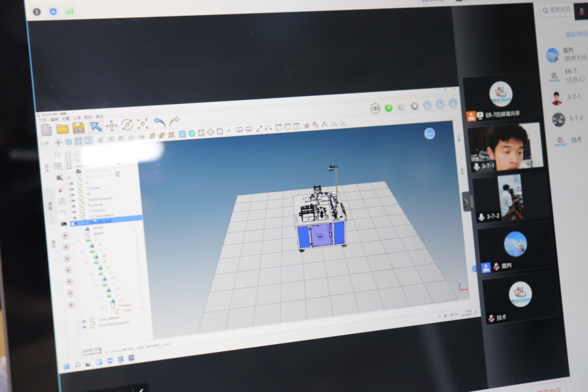Open the 工具 menu

coord(77,118)
